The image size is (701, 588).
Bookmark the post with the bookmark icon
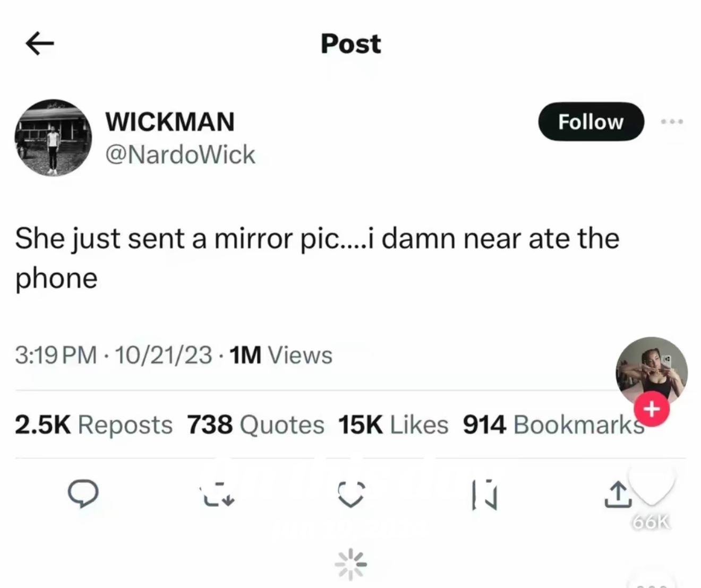(484, 494)
